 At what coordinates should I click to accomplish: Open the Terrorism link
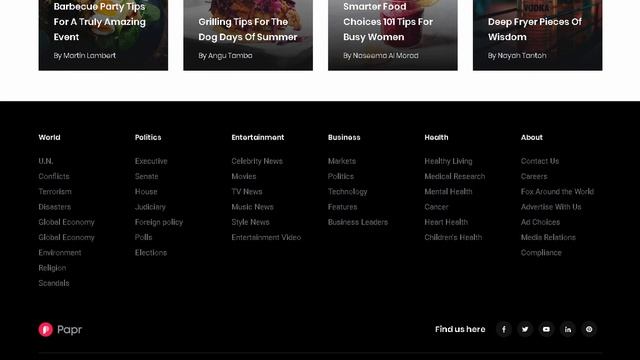pos(55,191)
